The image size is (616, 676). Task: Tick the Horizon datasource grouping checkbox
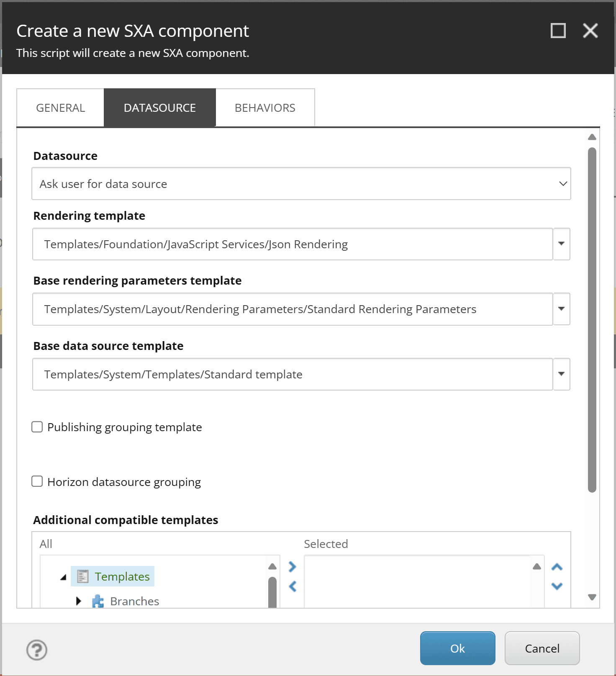tap(37, 481)
